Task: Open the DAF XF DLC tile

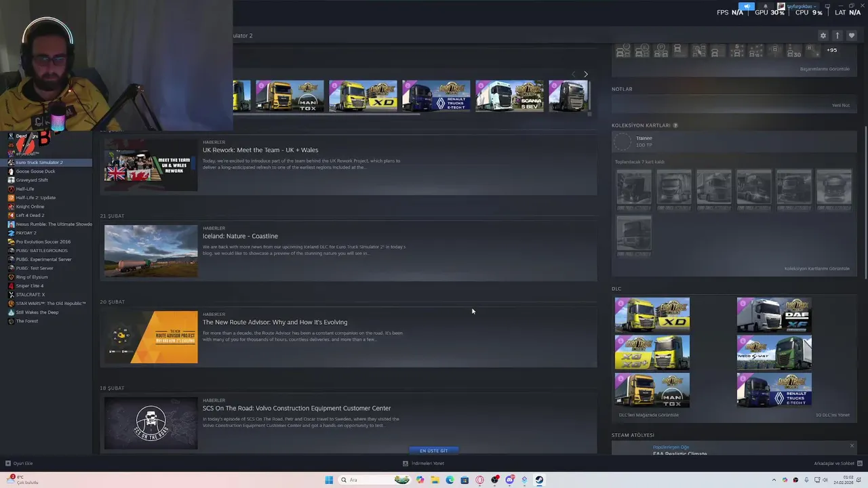Action: (774, 314)
